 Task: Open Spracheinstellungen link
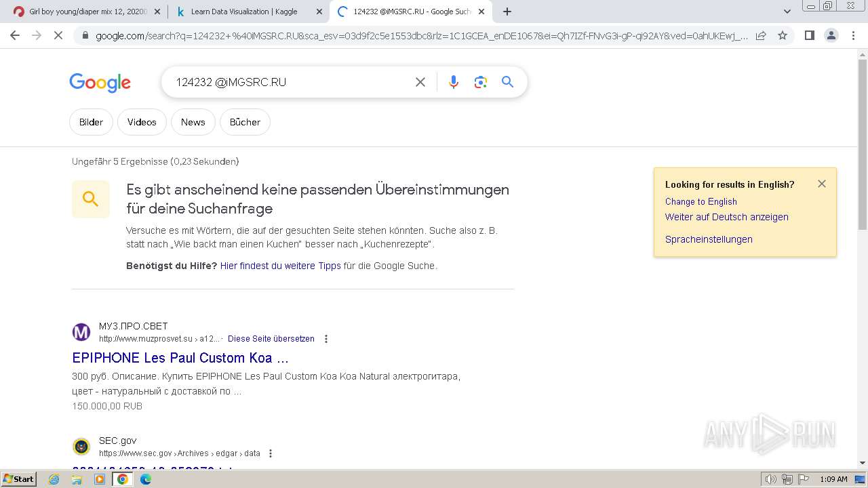click(709, 239)
